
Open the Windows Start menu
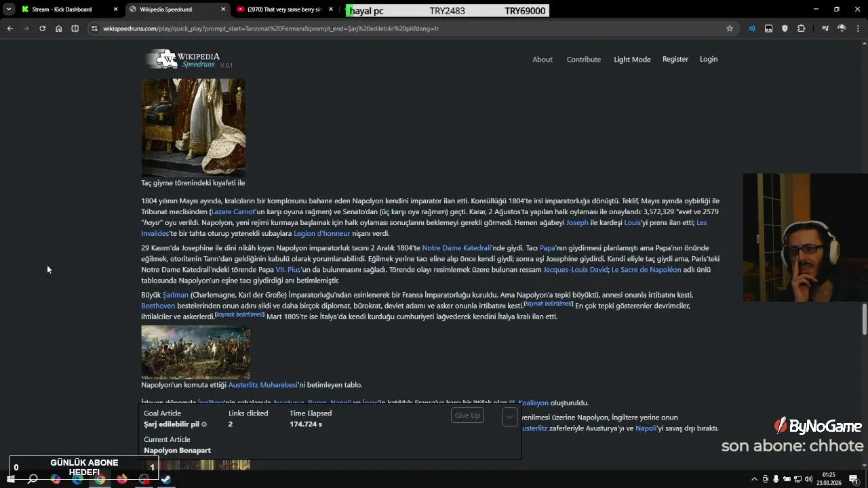10,479
